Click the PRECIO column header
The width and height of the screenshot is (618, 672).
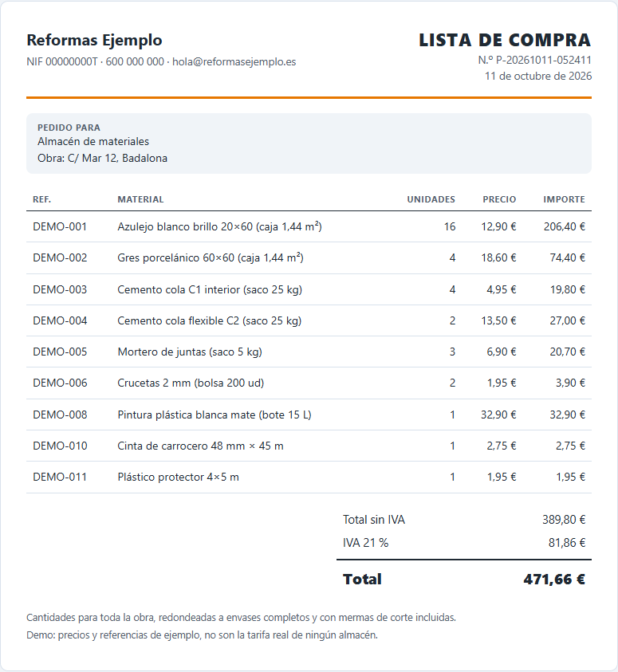499,199
